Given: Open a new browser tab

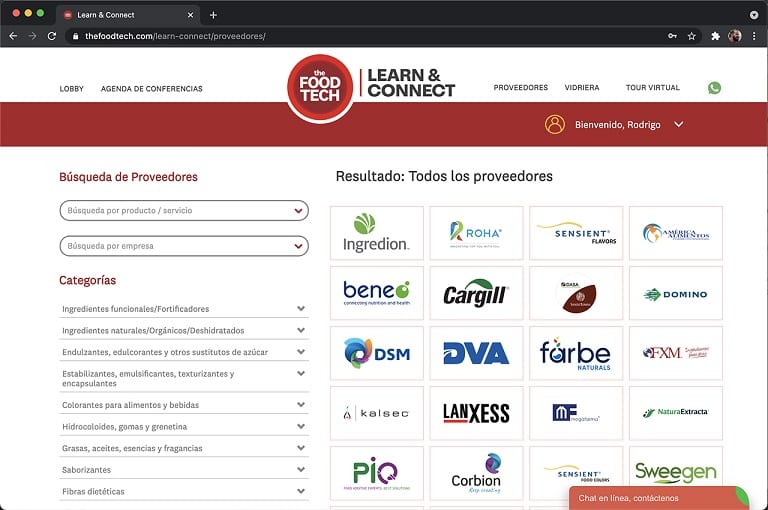Looking at the screenshot, I should [x=213, y=15].
